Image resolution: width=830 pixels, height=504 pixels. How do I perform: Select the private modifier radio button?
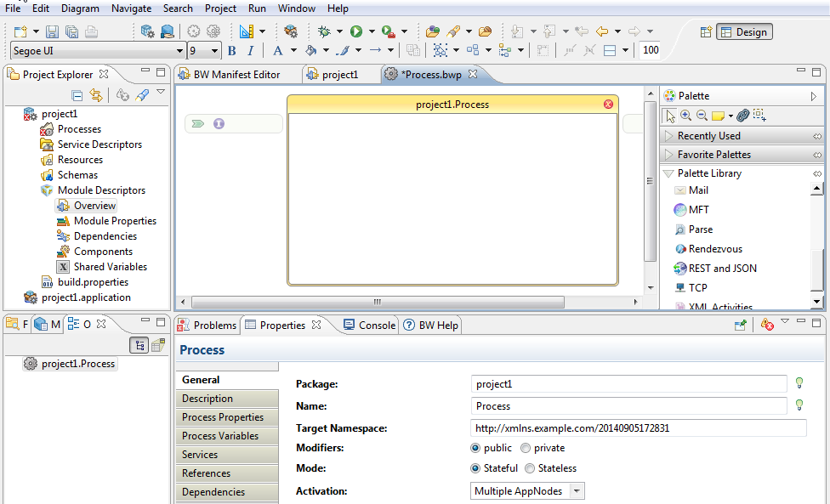(526, 448)
